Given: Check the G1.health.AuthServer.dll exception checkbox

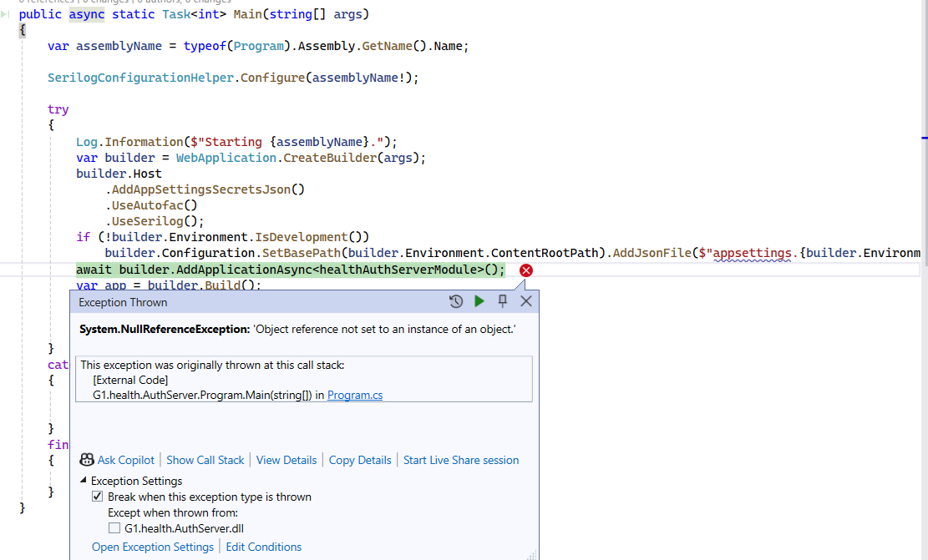Looking at the screenshot, I should [114, 528].
